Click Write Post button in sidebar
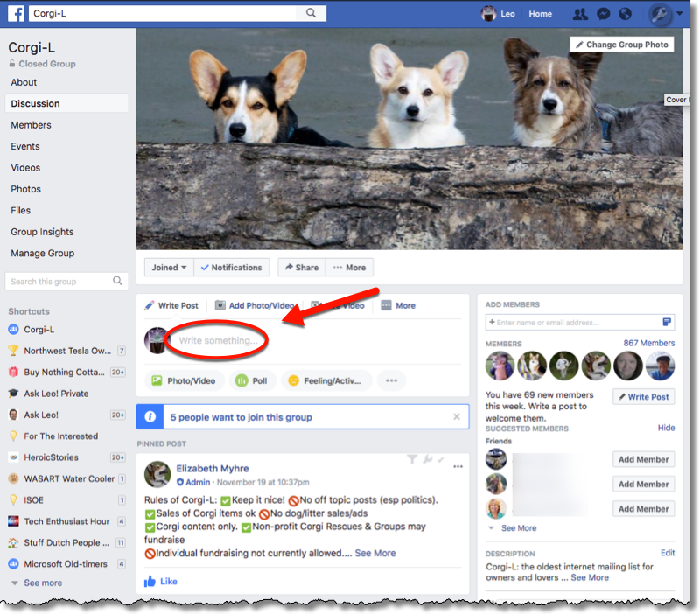 pos(643,397)
